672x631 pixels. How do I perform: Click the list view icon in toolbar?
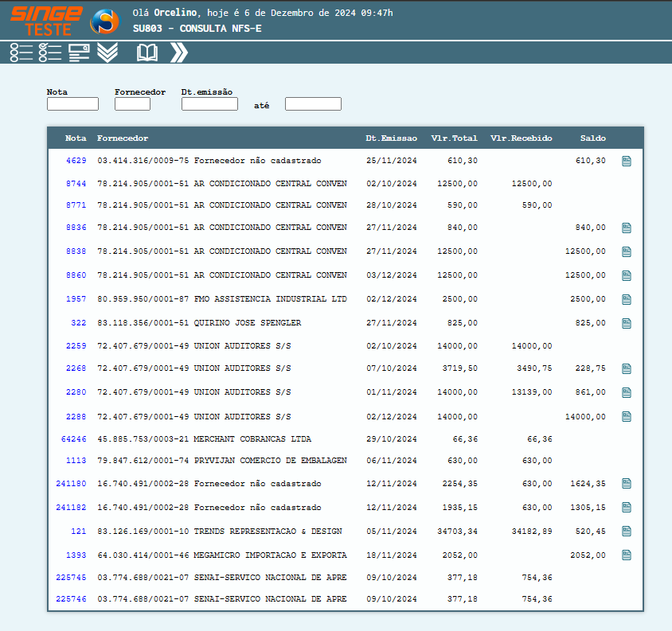(x=21, y=53)
